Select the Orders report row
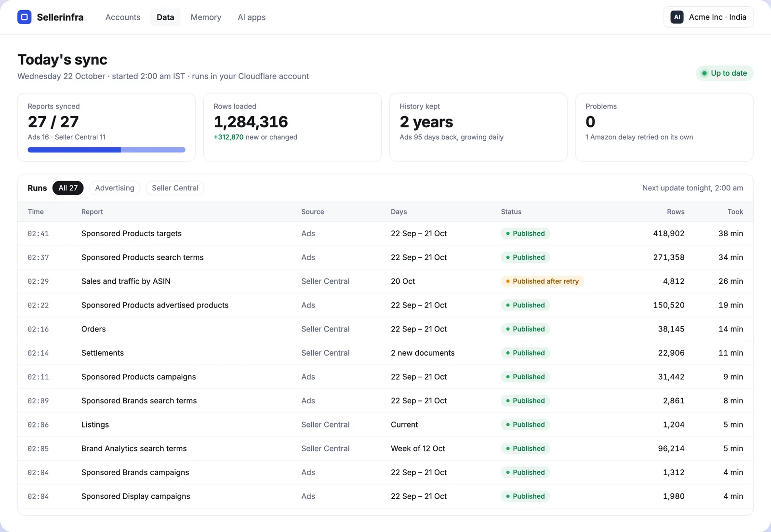This screenshot has width=771, height=532. (385, 329)
